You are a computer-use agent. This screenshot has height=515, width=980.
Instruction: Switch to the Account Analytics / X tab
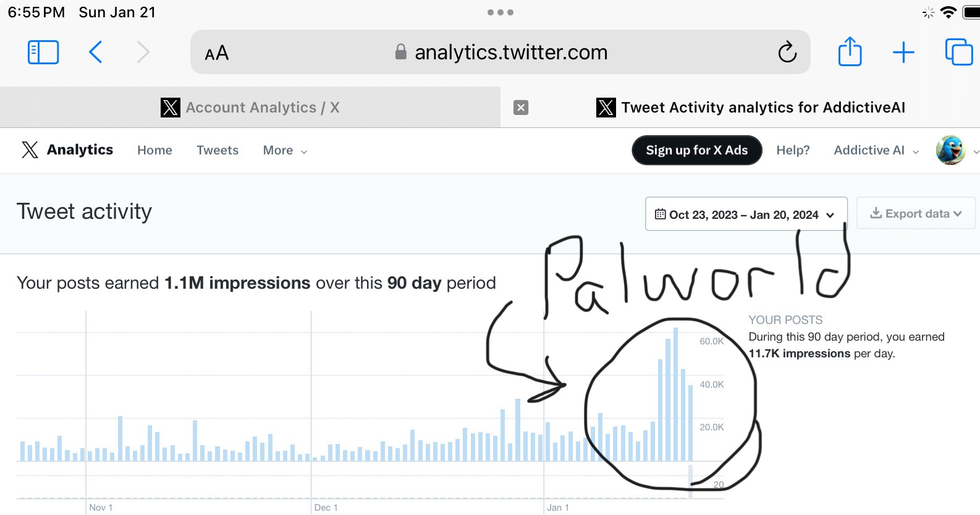point(250,108)
